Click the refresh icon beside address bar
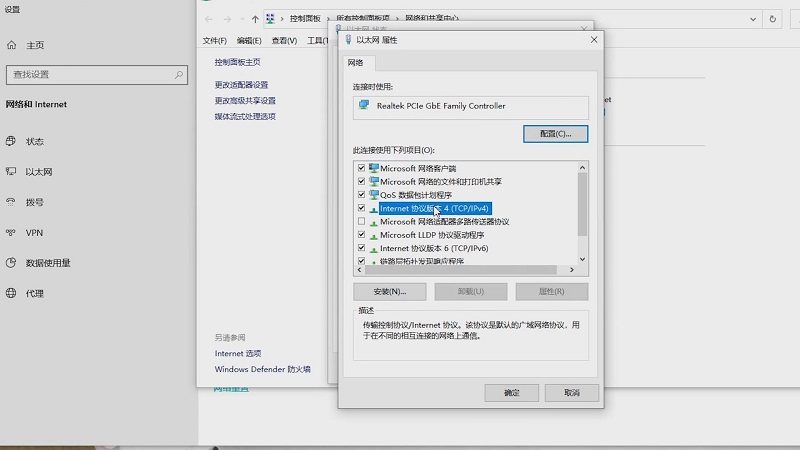Screen dimensions: 800x450 click(x=772, y=19)
